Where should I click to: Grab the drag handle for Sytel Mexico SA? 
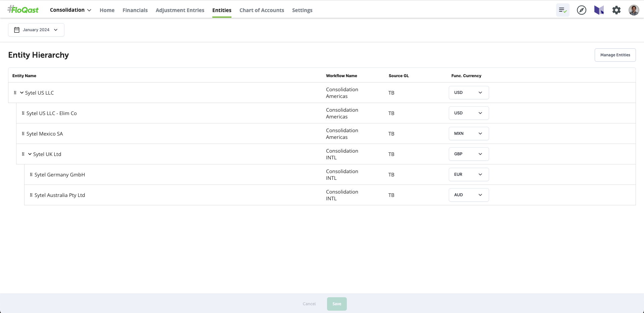pyautogui.click(x=23, y=134)
